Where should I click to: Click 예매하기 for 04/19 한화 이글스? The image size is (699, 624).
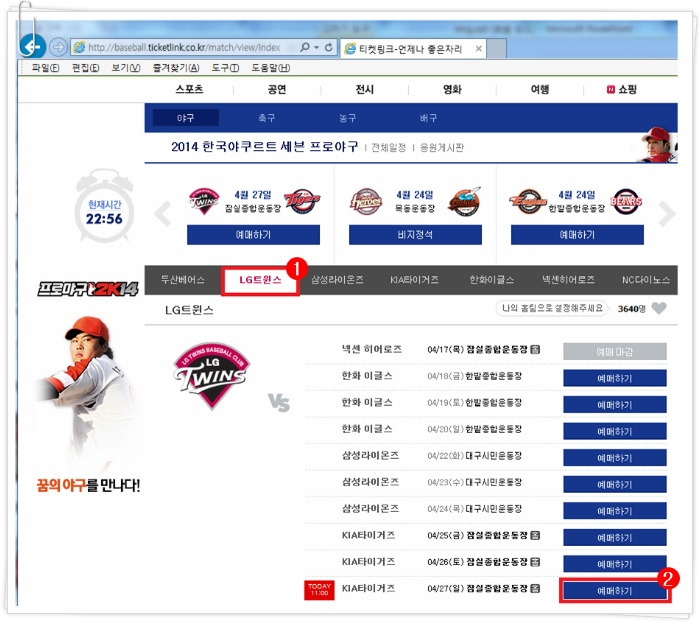point(615,405)
